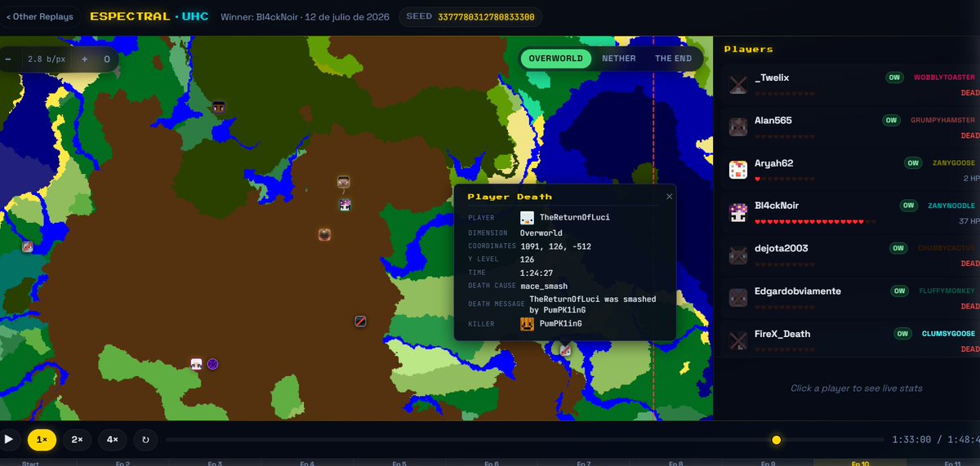
Task: Click the crossed-out head marker at the map's left edge
Action: click(x=27, y=246)
